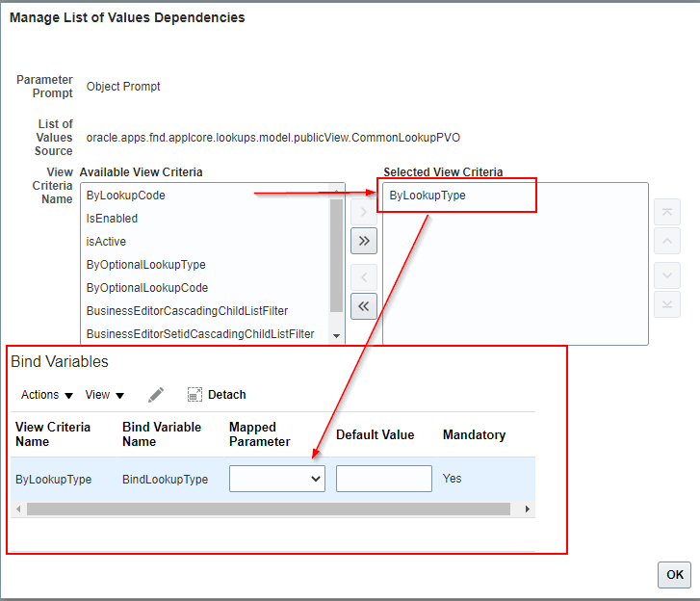The height and width of the screenshot is (601, 700).
Task: Open the Actions menu
Action: 47,395
